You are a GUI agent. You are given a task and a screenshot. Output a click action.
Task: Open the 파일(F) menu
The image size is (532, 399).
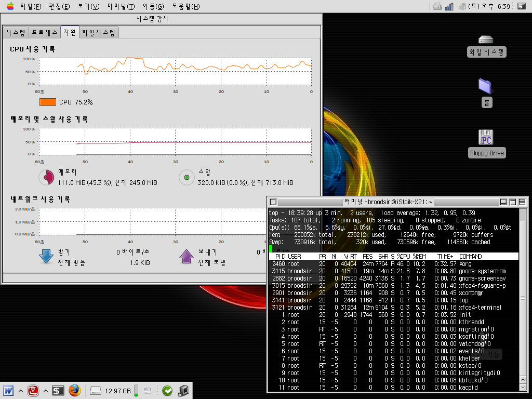click(31, 7)
